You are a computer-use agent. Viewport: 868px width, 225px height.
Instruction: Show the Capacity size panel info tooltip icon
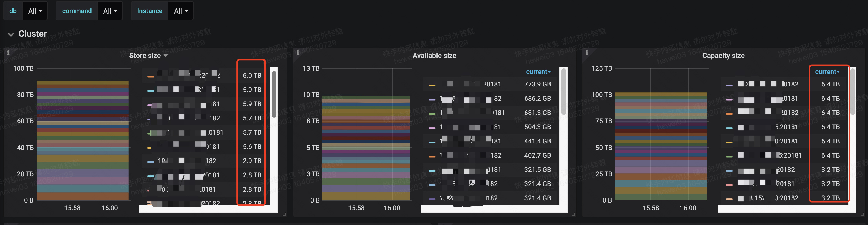coord(587,53)
